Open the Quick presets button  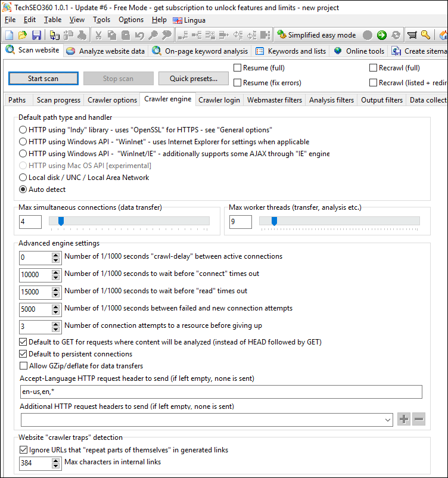[194, 79]
